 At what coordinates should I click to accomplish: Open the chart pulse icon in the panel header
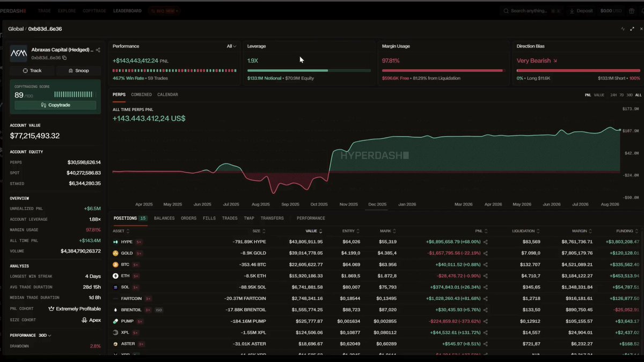click(623, 29)
